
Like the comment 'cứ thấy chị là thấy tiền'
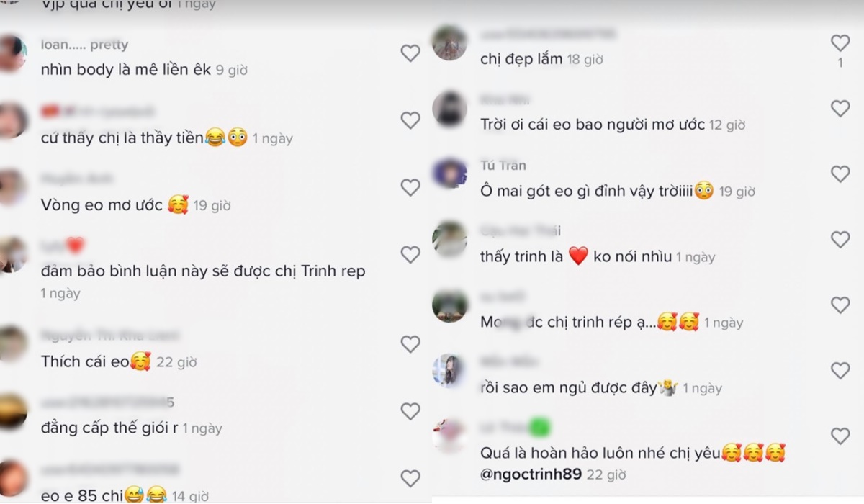410,120
